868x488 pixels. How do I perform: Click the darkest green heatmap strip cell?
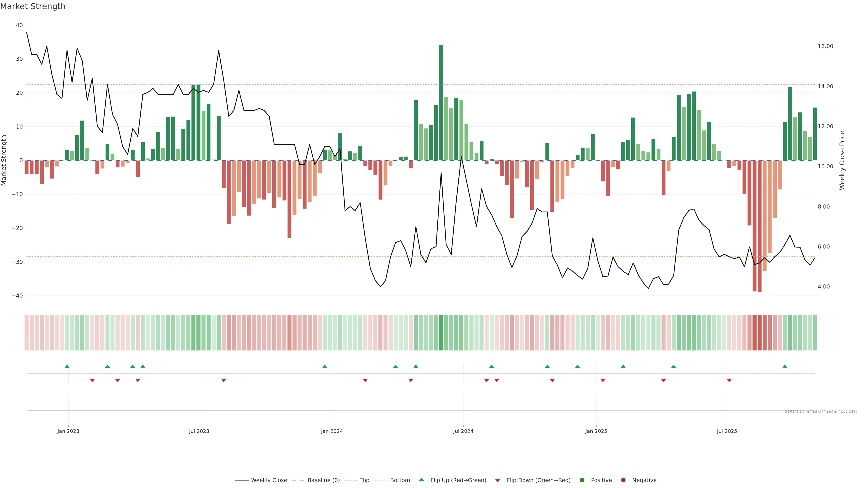click(441, 332)
